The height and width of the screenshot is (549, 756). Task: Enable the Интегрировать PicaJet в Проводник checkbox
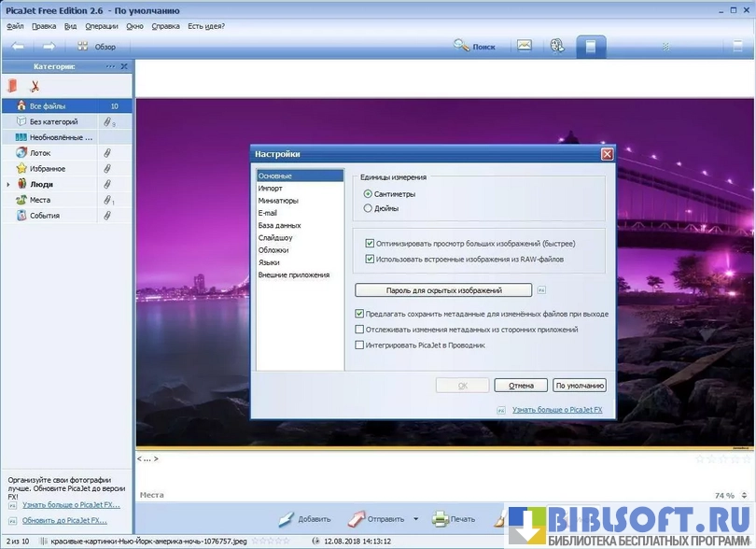coord(360,345)
